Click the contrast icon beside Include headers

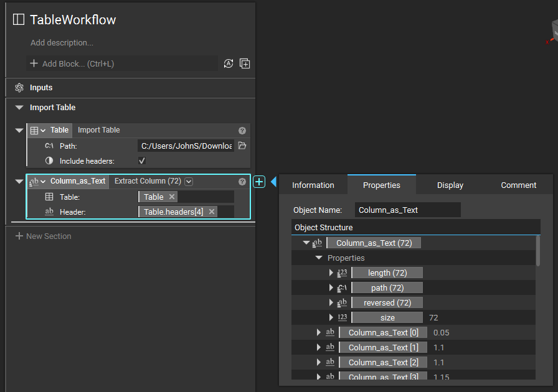[49, 161]
